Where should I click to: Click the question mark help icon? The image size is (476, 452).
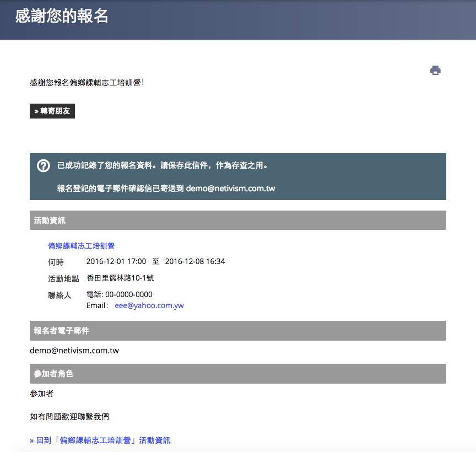(44, 166)
